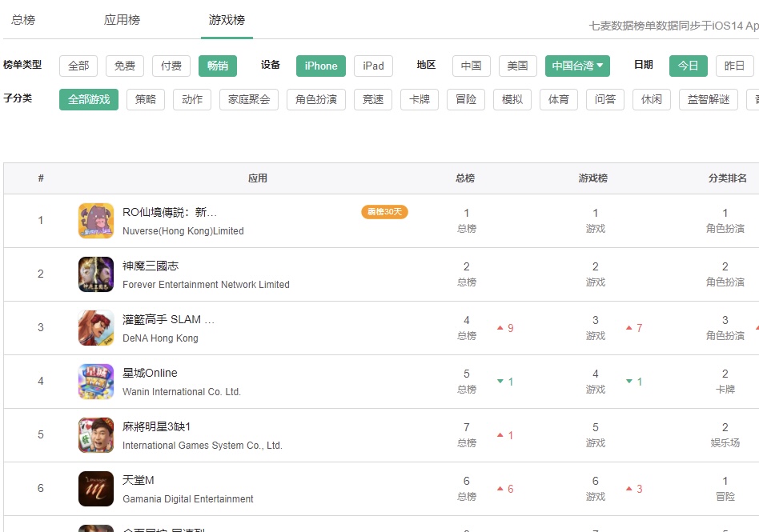Select the 灌籃高手 SLAM app icon
The image size is (759, 532).
tap(95, 327)
